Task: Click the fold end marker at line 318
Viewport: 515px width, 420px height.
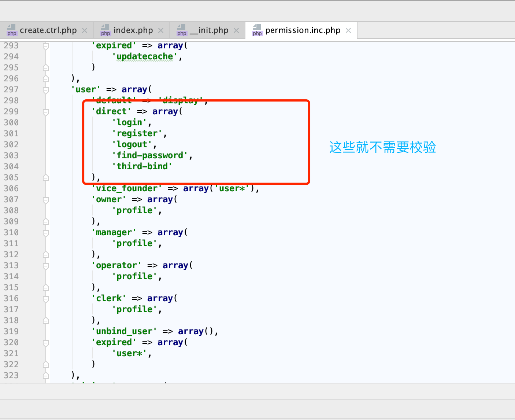Action: (x=46, y=320)
